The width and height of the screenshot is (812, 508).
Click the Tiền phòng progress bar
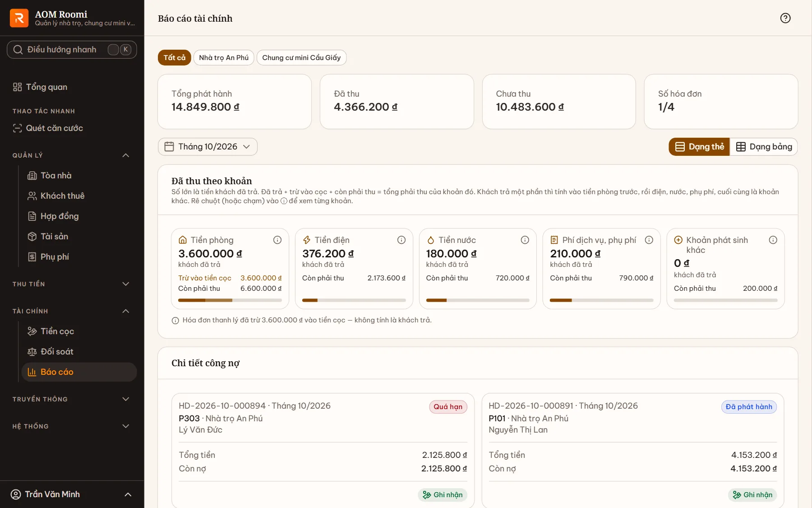pos(230,300)
